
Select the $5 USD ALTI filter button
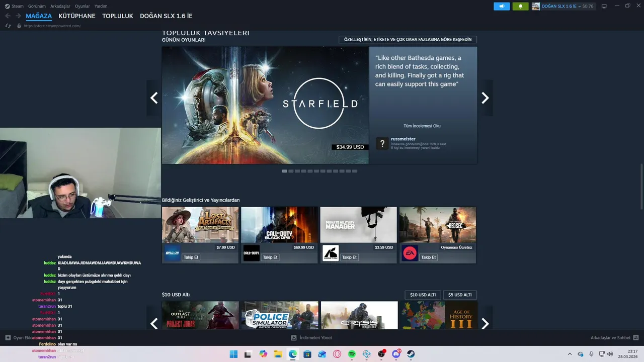460,295
